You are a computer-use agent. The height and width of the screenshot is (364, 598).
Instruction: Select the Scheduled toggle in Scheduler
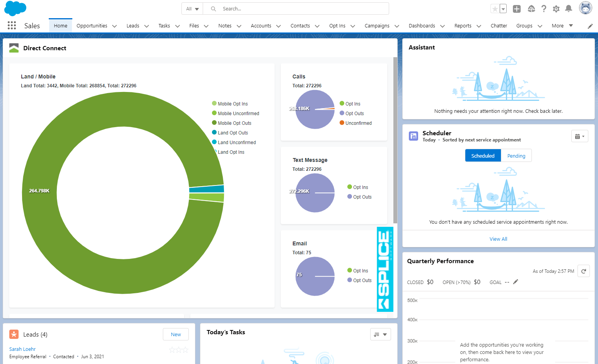pyautogui.click(x=483, y=156)
